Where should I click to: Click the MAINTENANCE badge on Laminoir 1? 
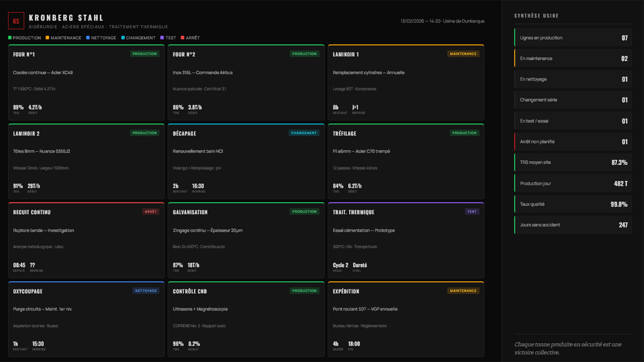tap(463, 54)
